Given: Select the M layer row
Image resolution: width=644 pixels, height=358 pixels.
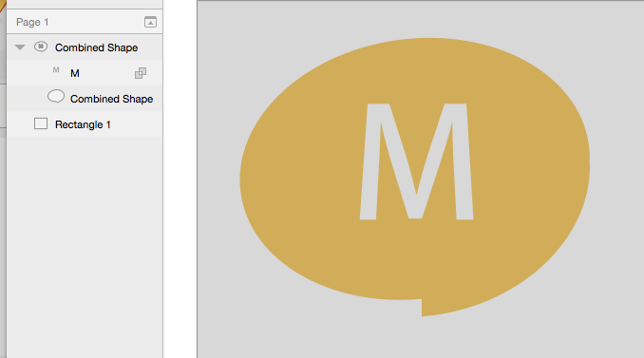Looking at the screenshot, I should 85,73.
